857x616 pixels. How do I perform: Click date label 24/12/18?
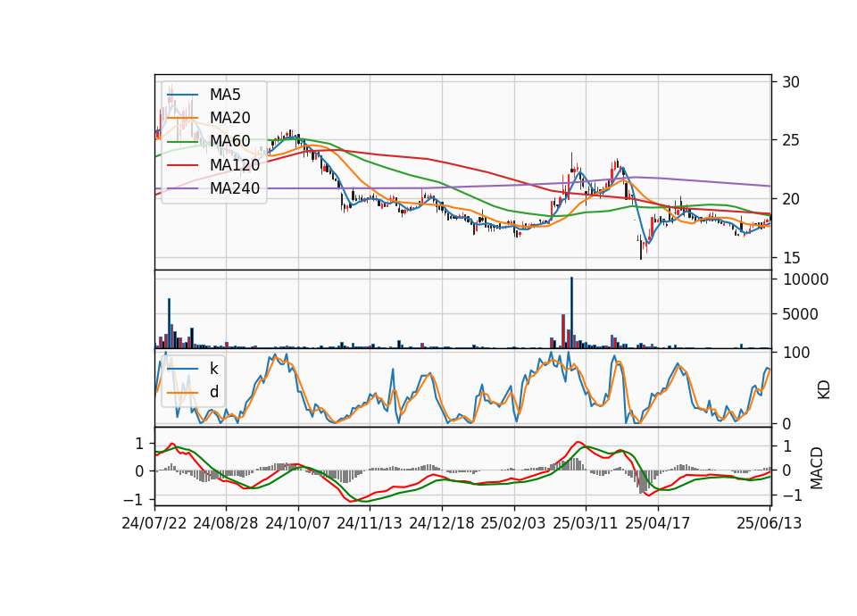[x=442, y=524]
